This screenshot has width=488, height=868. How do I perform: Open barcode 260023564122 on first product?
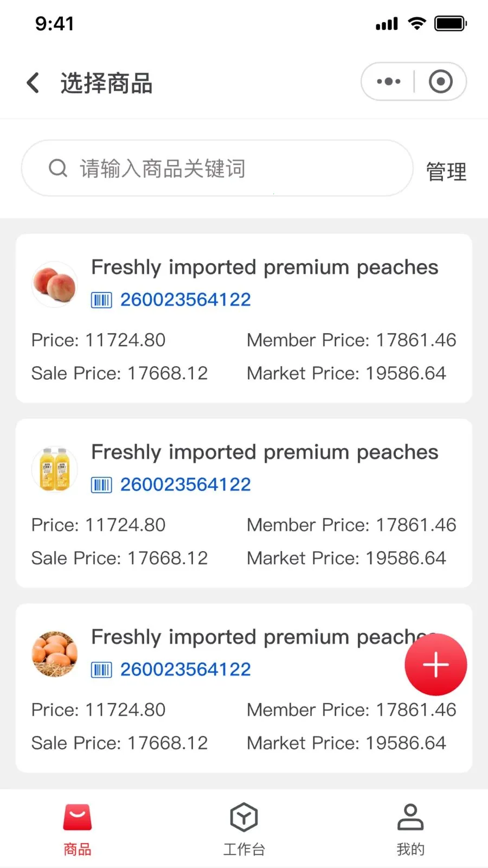[x=185, y=299]
